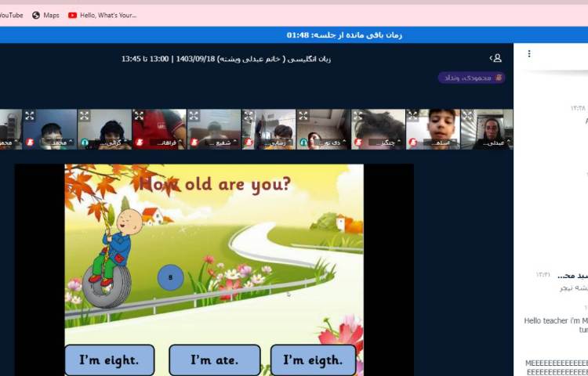Toggle the teal audio icon beside فراهان's left tile

tap(85, 143)
